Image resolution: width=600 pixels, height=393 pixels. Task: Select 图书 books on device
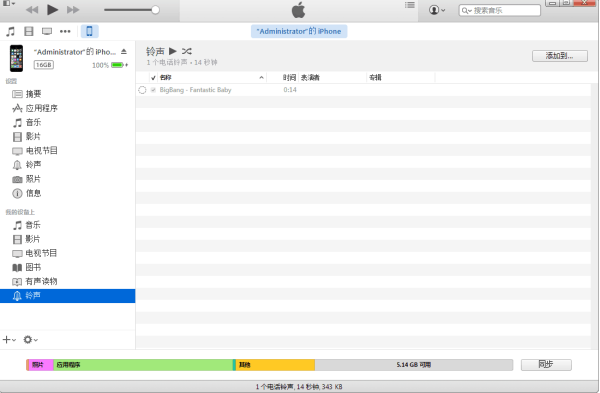[x=26, y=267]
